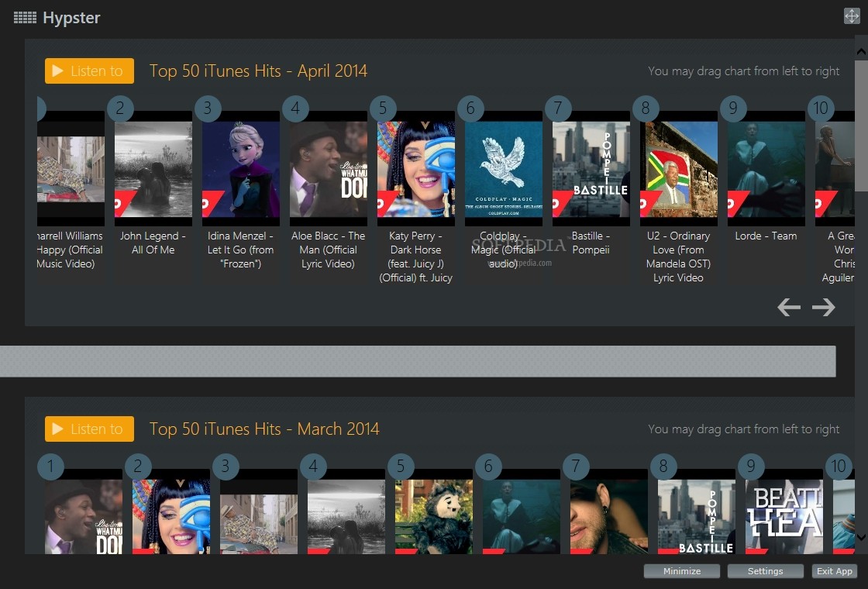Go to previous chart page with left arrow
868x589 pixels.
(789, 307)
